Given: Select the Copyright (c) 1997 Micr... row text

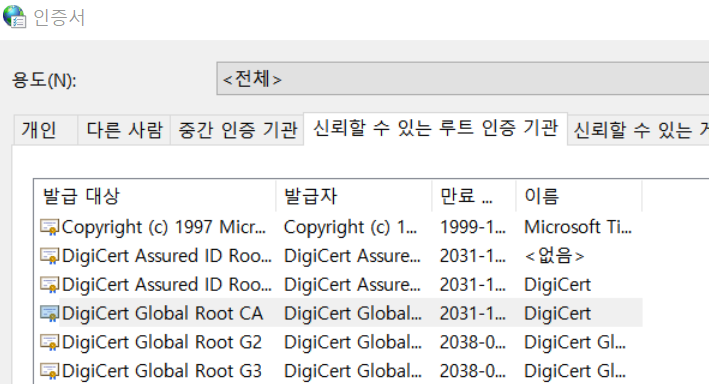Looking at the screenshot, I should (x=164, y=227).
